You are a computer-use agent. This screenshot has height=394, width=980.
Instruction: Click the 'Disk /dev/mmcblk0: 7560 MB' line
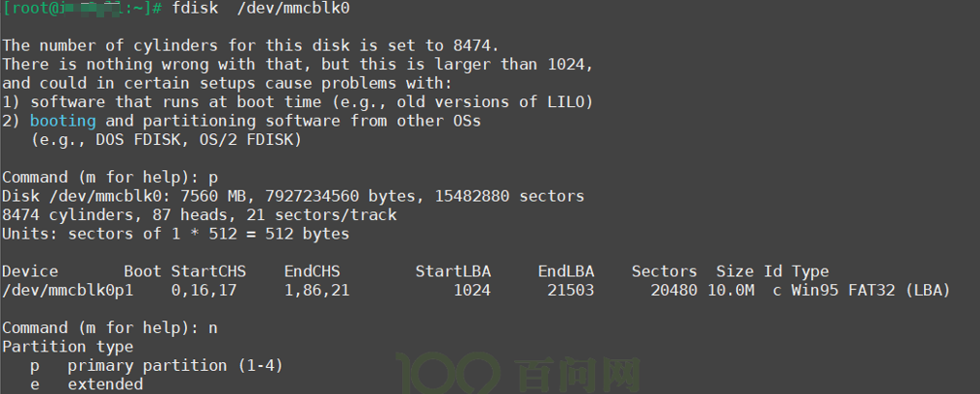coord(293,196)
